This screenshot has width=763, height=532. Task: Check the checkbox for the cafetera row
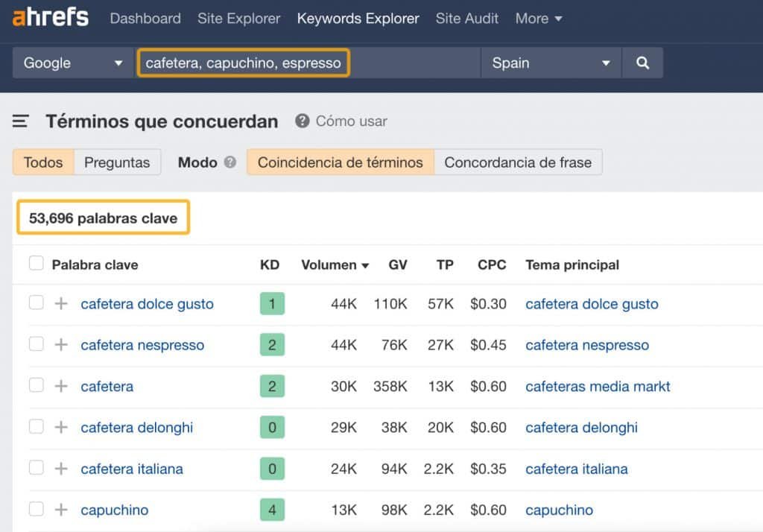[36, 385]
